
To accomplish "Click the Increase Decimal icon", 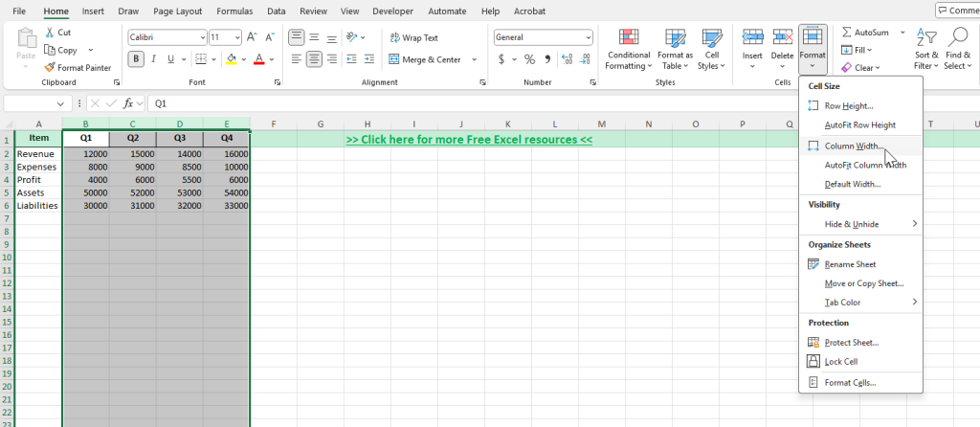I will (x=567, y=59).
